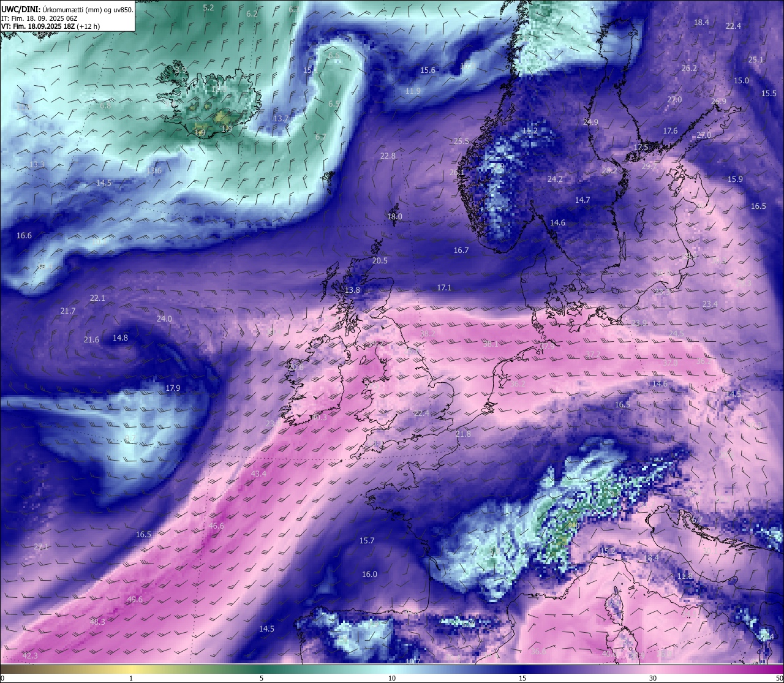Select the 21.7 value label
784x683 pixels.
(68, 311)
